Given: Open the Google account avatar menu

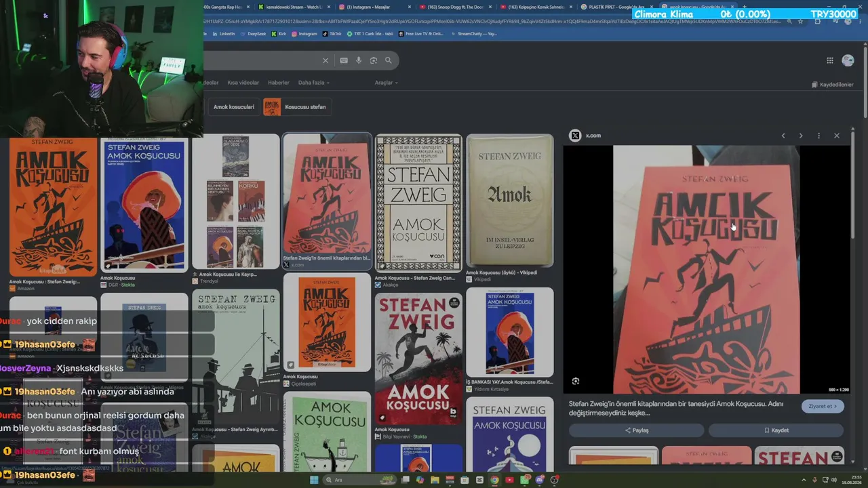Looking at the screenshot, I should [848, 60].
